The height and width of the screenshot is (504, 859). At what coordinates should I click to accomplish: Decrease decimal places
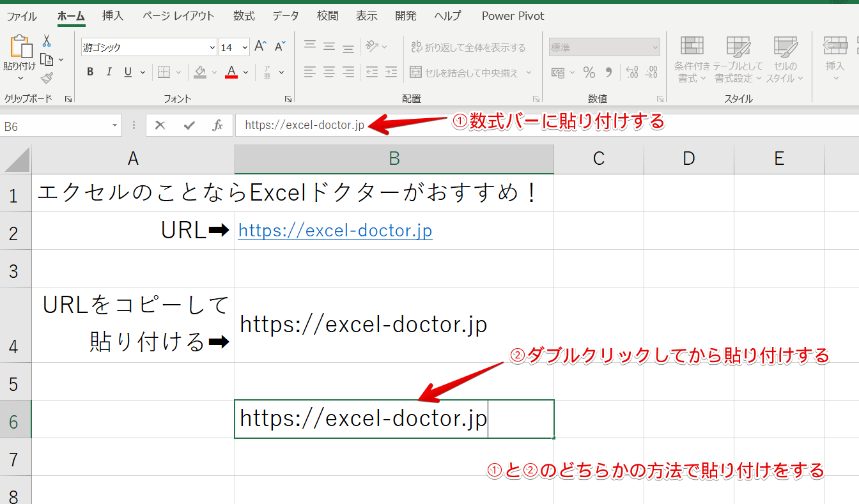point(651,72)
